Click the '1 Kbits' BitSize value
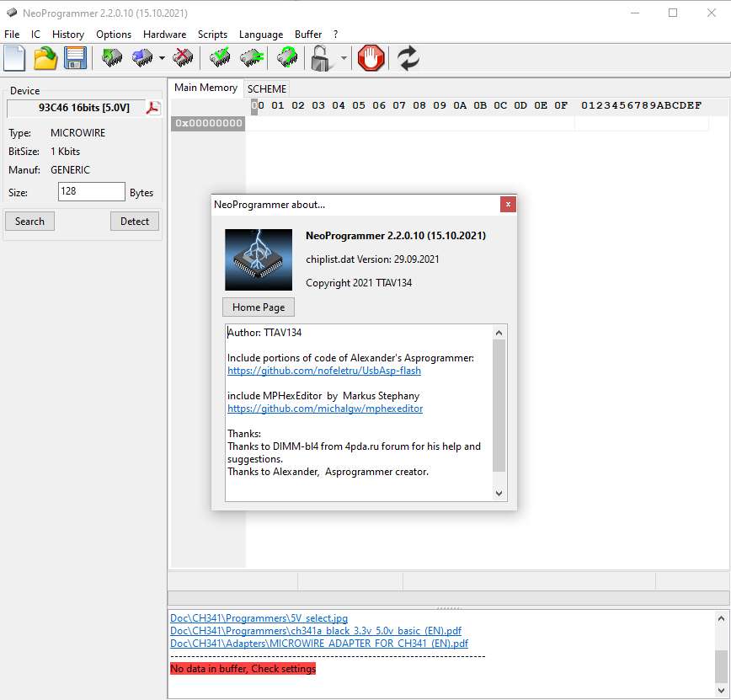The width and height of the screenshot is (731, 700). click(66, 152)
